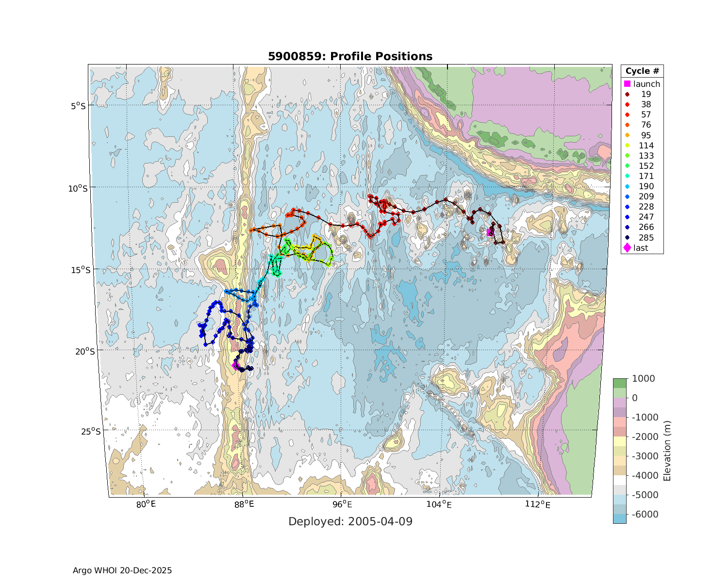Click the plot title '5900859: Profile Positions'
This screenshot has height=582, width=728.
pyautogui.click(x=350, y=56)
